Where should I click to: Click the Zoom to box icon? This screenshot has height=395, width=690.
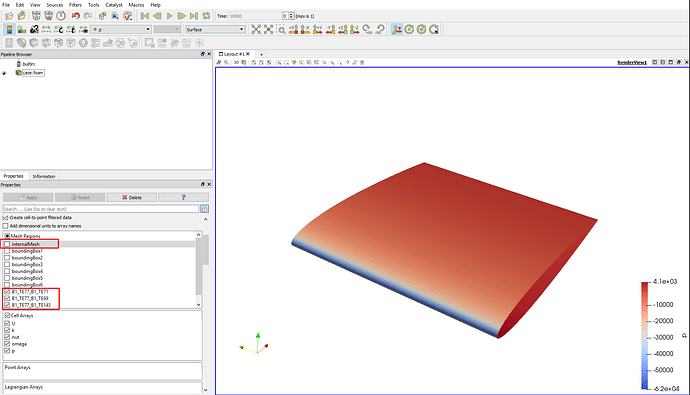click(x=281, y=29)
